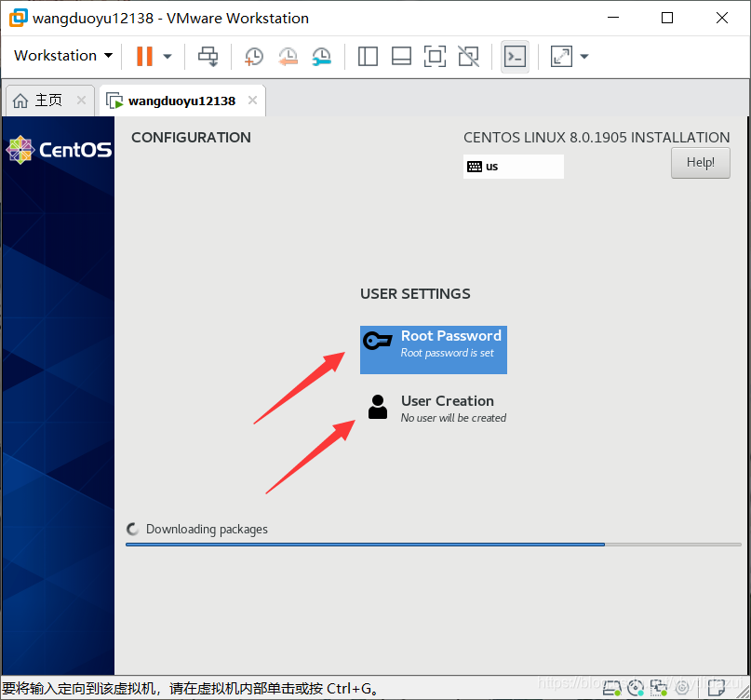The image size is (751, 700).
Task: Click the network adapter status icon
Action: pos(659,689)
